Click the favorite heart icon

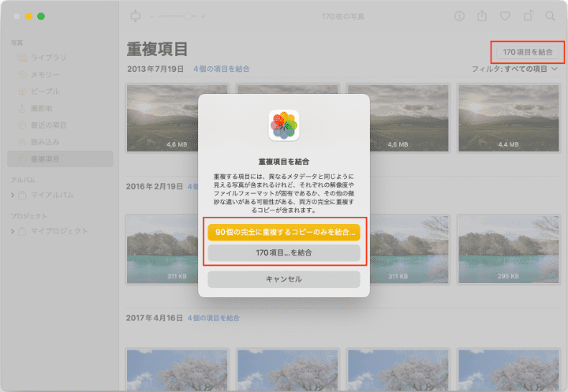click(x=505, y=16)
